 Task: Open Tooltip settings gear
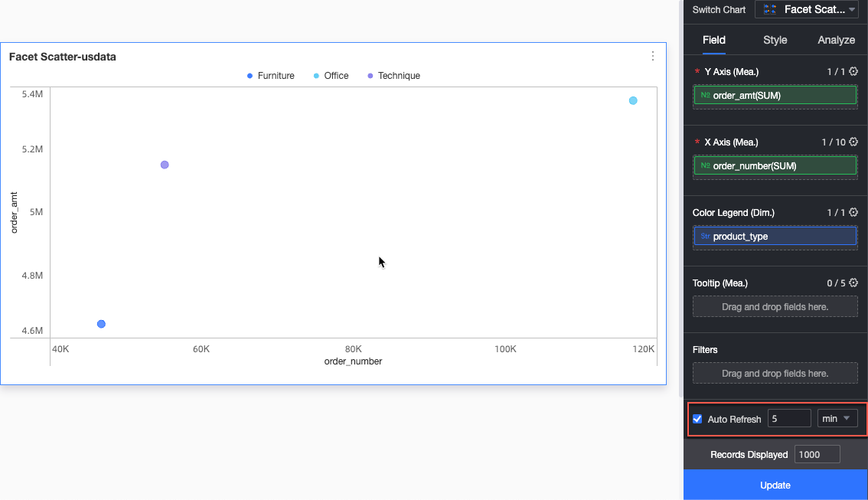click(853, 283)
